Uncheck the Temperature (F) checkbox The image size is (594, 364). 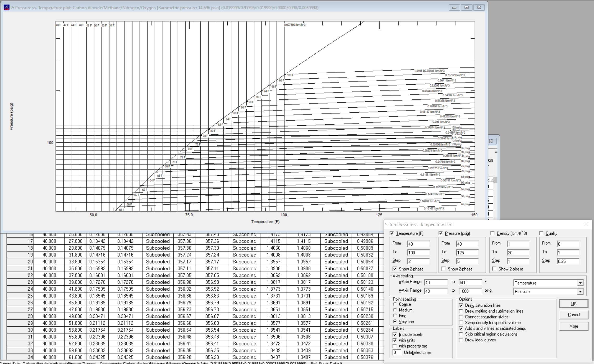click(x=392, y=233)
